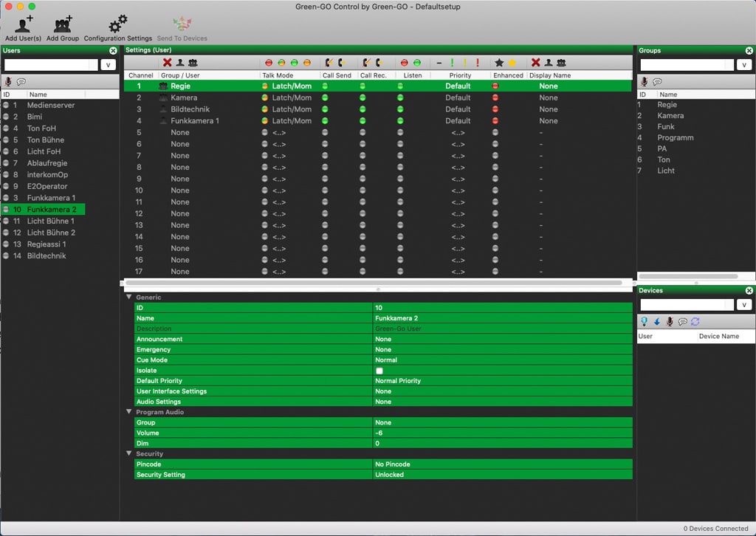Click the microphone icon in the Users panel
Image resolution: width=756 pixels, height=536 pixels.
point(9,81)
